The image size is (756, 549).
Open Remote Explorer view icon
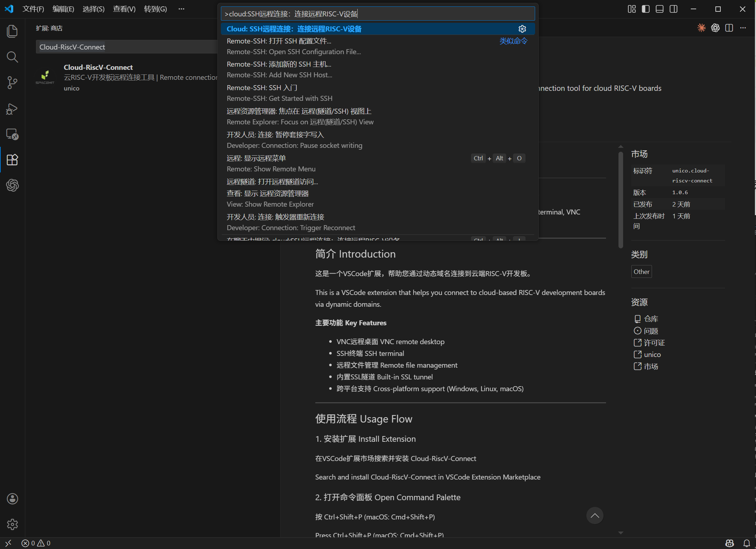tap(12, 134)
